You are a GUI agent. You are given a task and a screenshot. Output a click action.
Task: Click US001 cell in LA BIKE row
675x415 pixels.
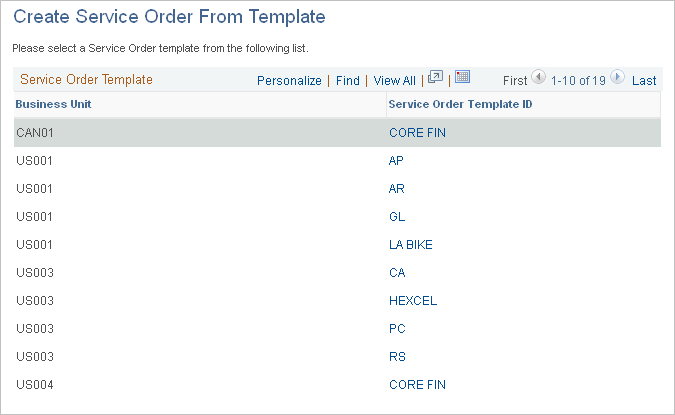click(x=34, y=245)
